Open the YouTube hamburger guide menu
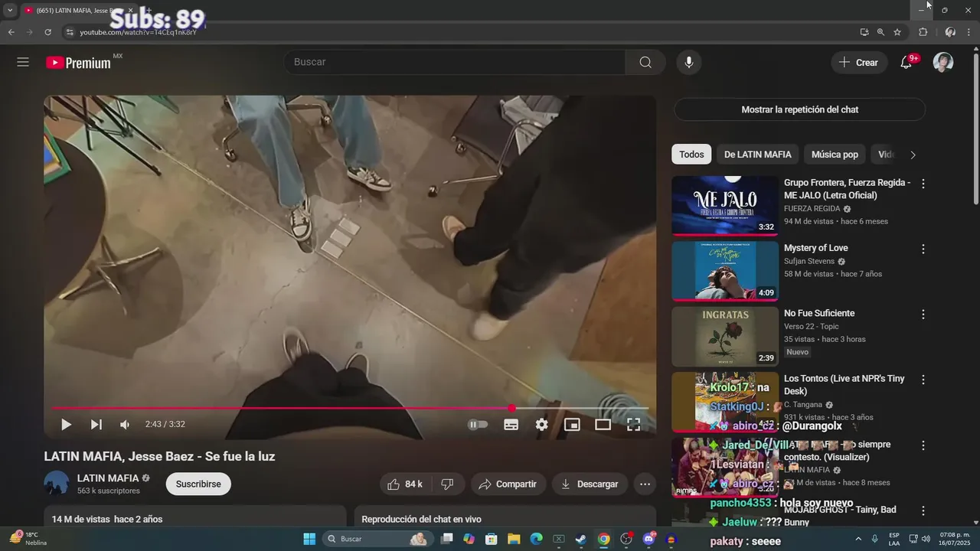Viewport: 980px width, 551px height. click(23, 62)
